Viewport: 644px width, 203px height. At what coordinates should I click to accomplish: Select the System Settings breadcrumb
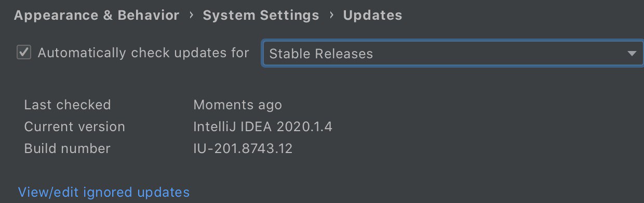point(261,16)
